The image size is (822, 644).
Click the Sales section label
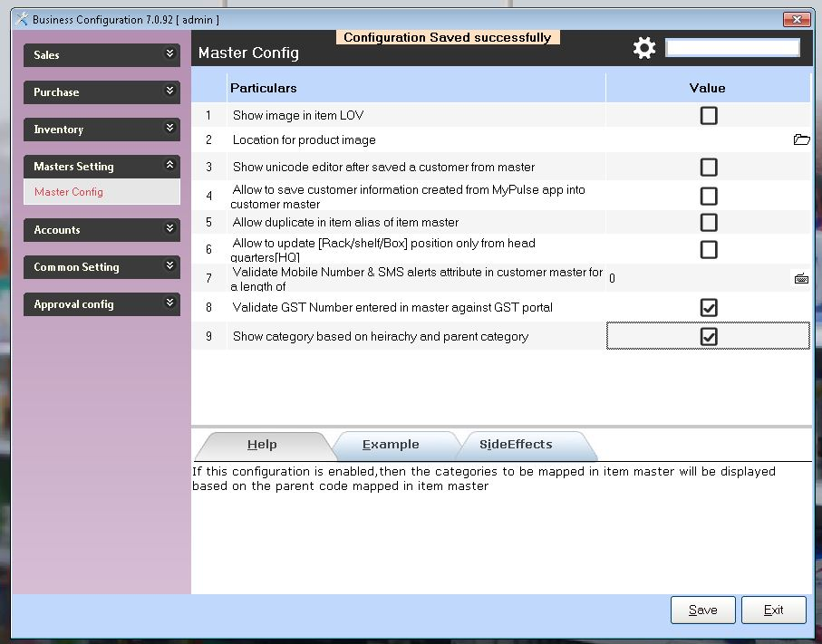[46, 54]
